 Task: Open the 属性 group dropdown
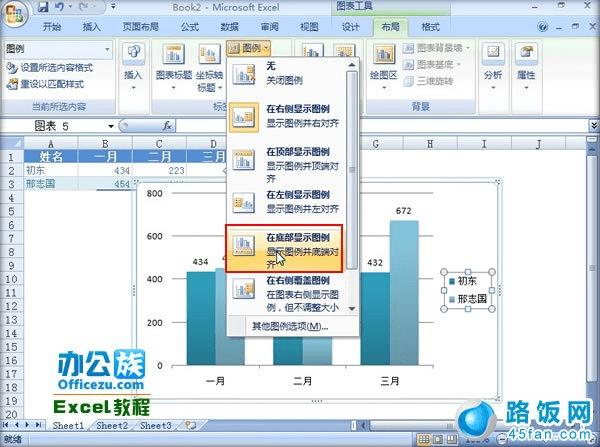(x=526, y=68)
